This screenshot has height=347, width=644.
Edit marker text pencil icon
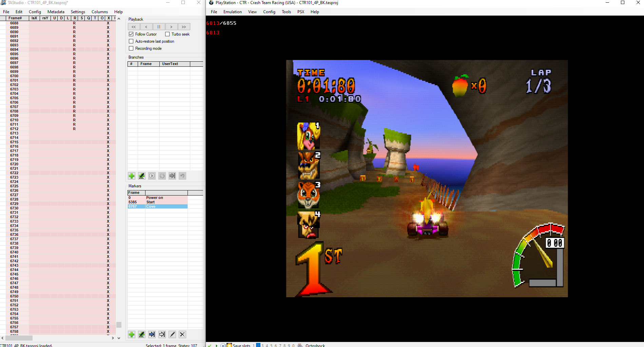pyautogui.click(x=172, y=334)
